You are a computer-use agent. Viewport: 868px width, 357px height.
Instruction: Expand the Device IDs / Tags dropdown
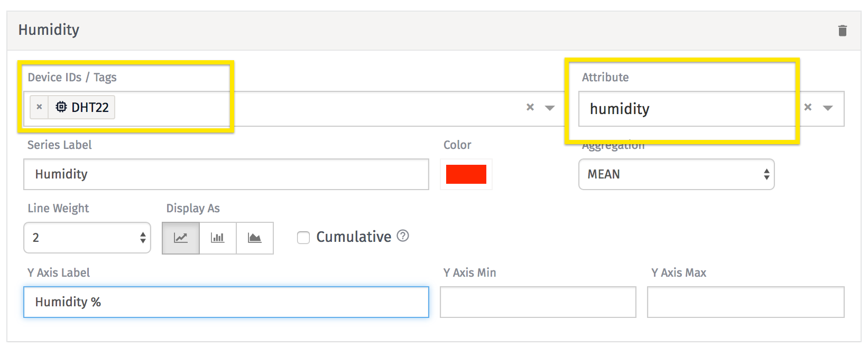pos(550,108)
